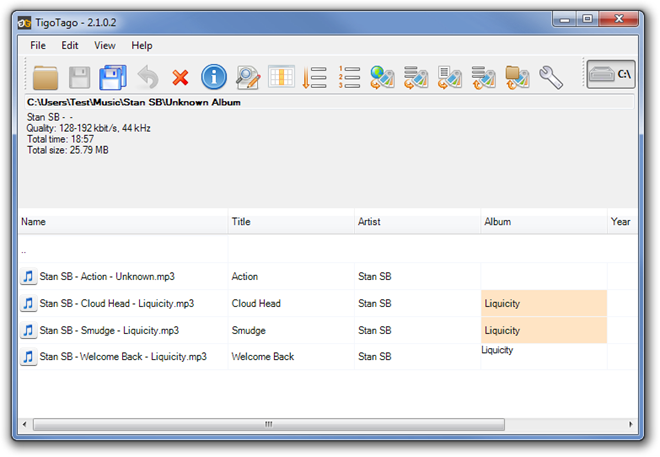Click the Artist cell in Welcome Back row
The image size is (660, 457).
click(418, 356)
